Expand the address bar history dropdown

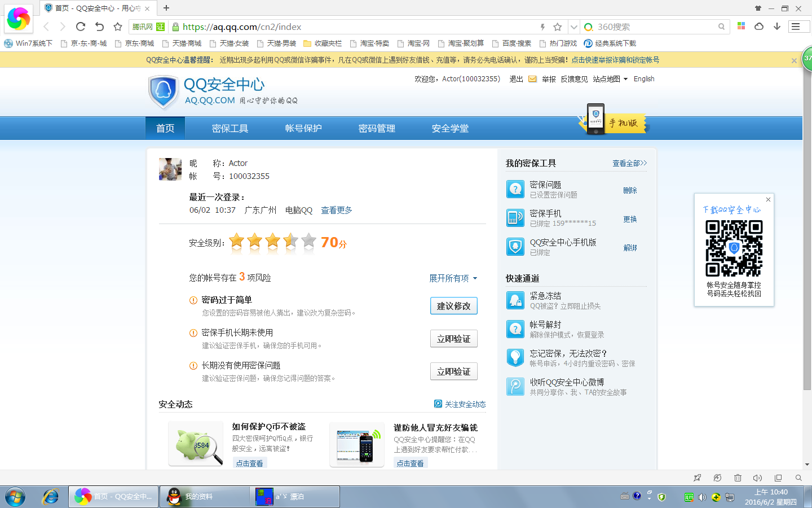[573, 27]
